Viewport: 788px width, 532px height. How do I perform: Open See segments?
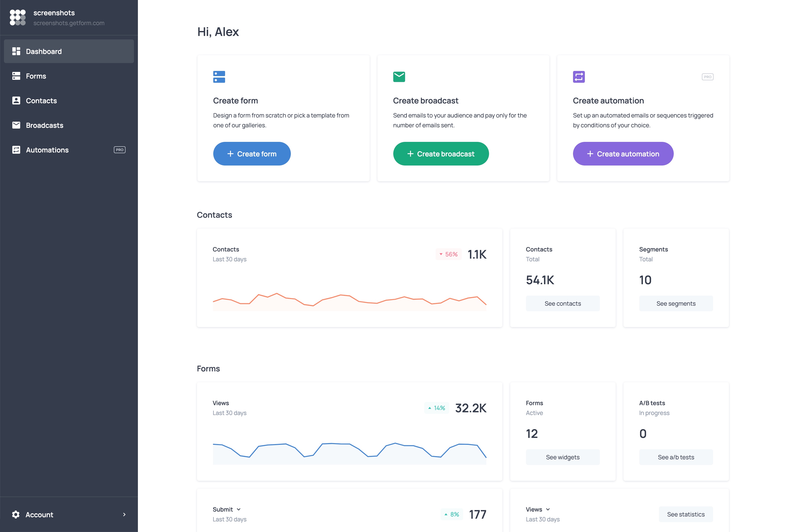[x=675, y=303]
